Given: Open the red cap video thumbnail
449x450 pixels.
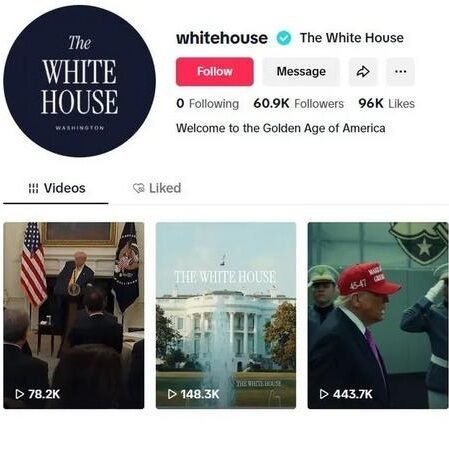Looking at the screenshot, I should (378, 315).
